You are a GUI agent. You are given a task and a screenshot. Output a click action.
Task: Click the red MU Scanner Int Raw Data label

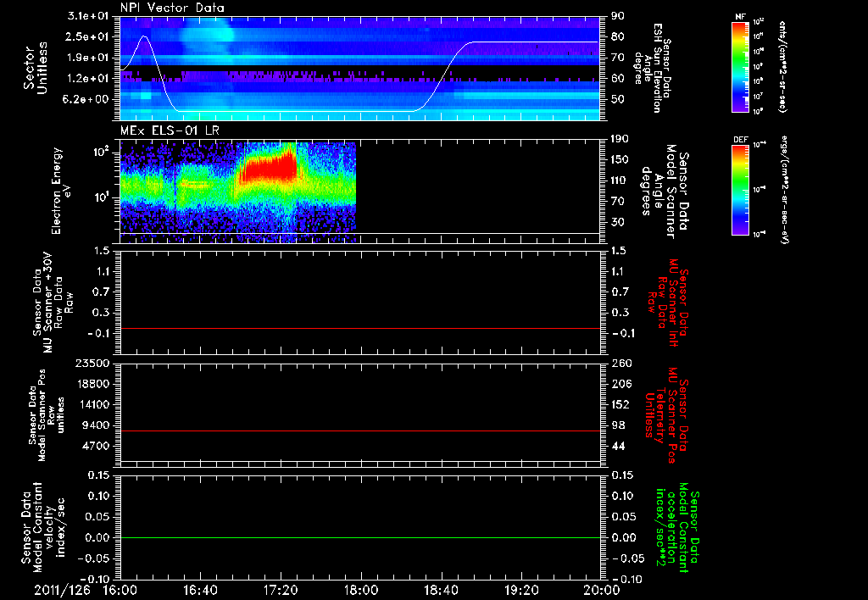tap(668, 301)
